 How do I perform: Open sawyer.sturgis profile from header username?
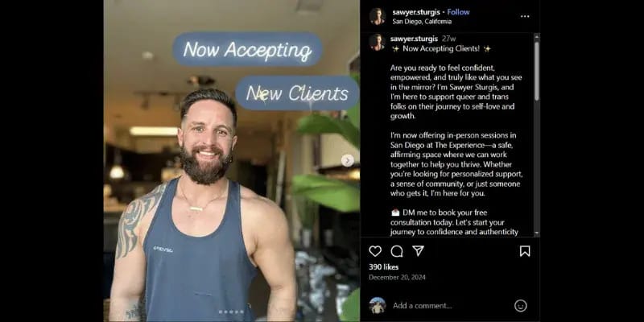[x=416, y=12]
